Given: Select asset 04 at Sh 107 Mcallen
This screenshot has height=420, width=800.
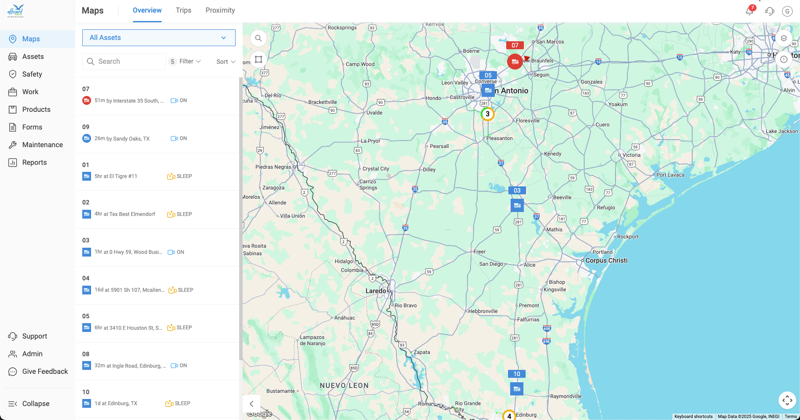Looking at the screenshot, I should pyautogui.click(x=159, y=285).
